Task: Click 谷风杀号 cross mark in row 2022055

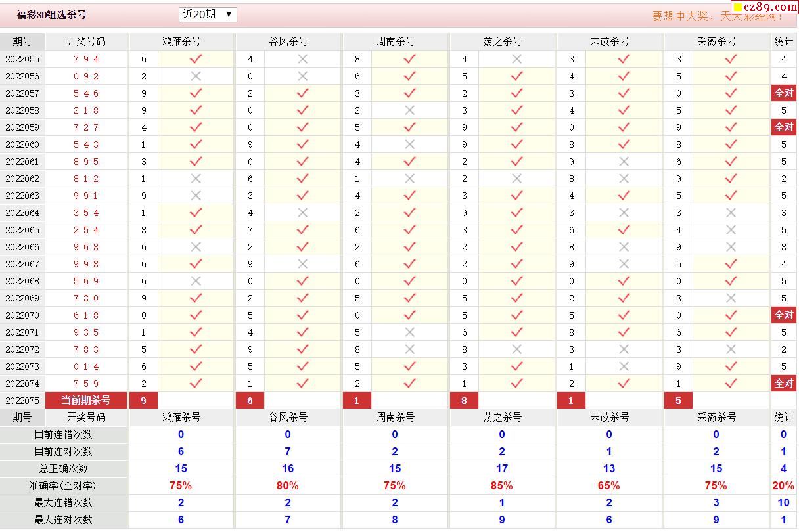Action: [x=302, y=59]
